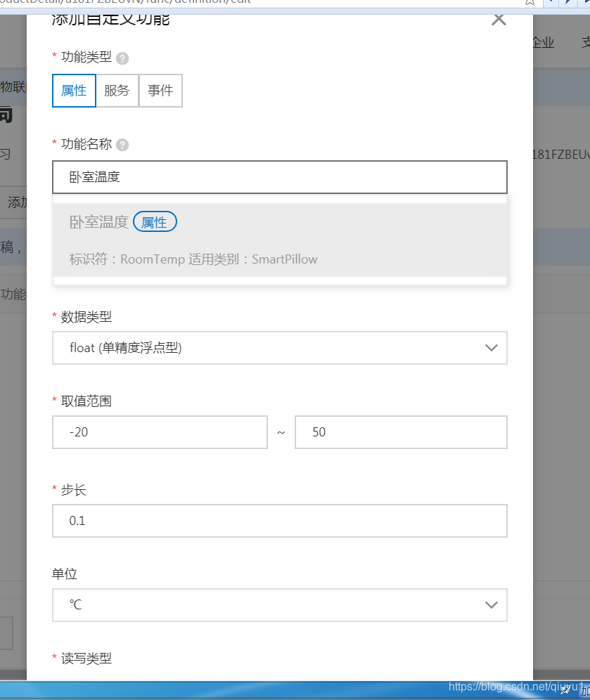Select the 属性 function type
590x700 pixels.
pyautogui.click(x=74, y=91)
